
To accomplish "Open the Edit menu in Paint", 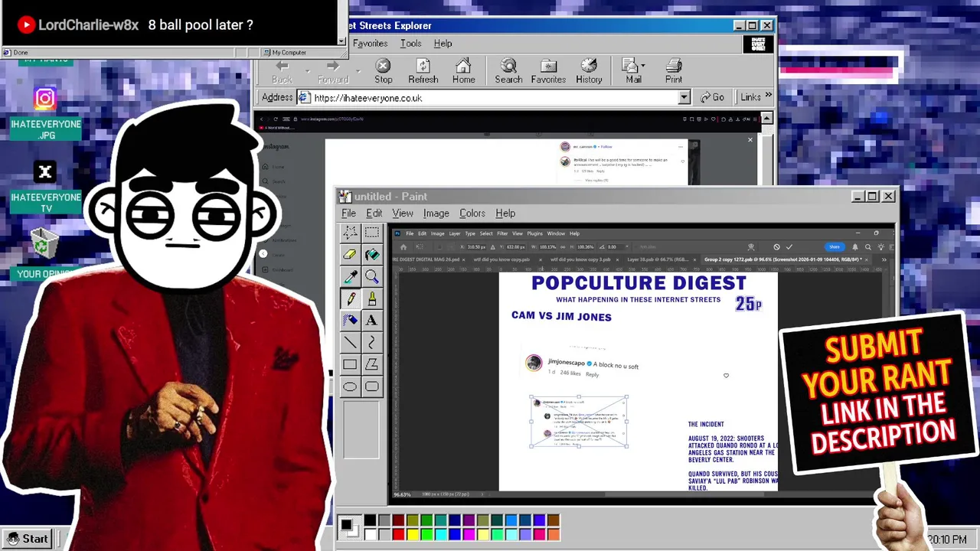I will click(x=374, y=214).
